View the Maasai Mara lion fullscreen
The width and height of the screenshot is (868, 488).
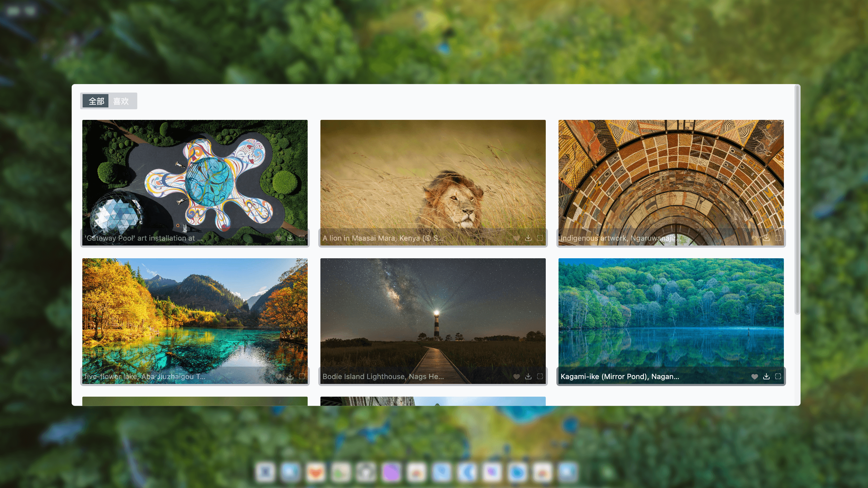coord(540,238)
